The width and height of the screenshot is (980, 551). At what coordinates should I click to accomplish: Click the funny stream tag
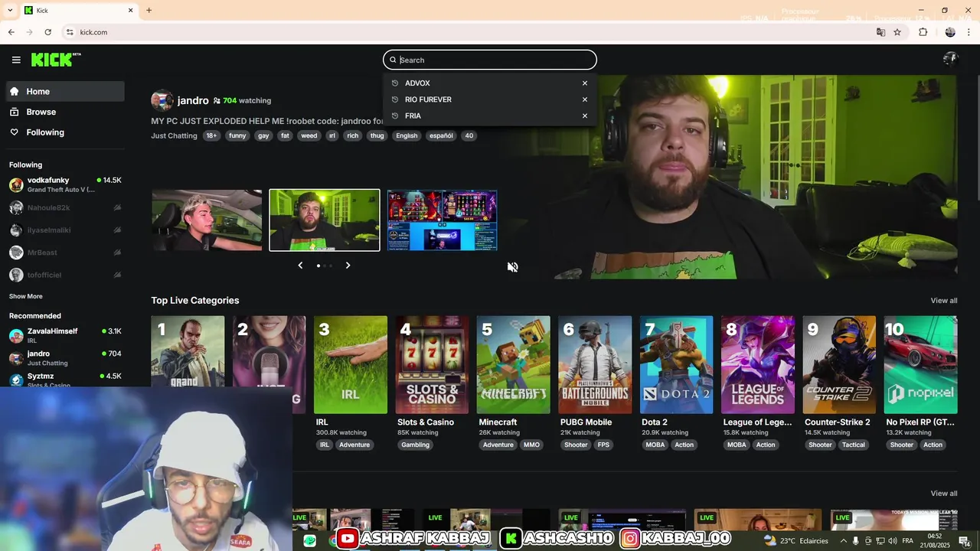[237, 135]
